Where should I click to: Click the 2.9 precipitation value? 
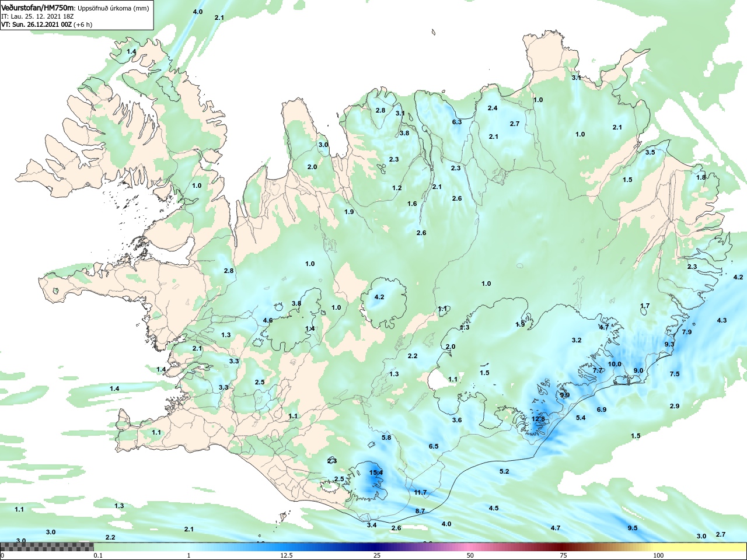point(675,406)
